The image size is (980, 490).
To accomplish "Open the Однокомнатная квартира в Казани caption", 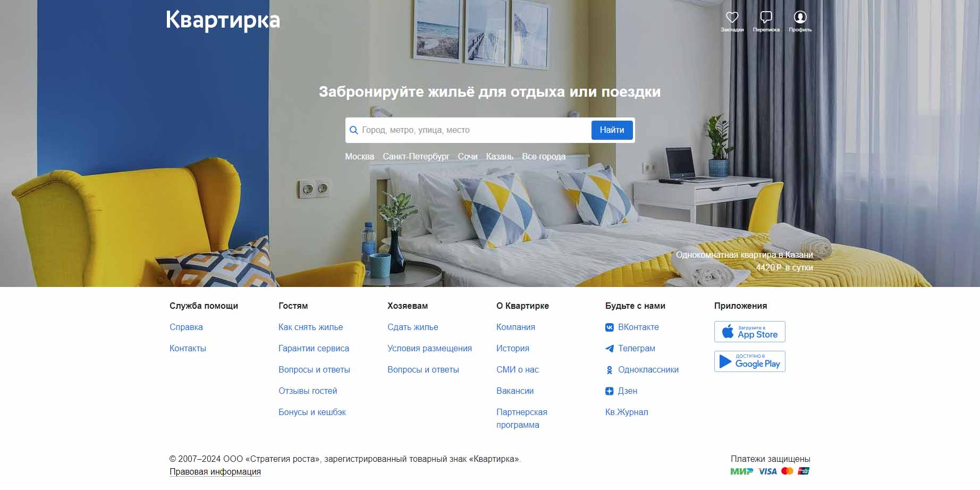I will pos(744,255).
